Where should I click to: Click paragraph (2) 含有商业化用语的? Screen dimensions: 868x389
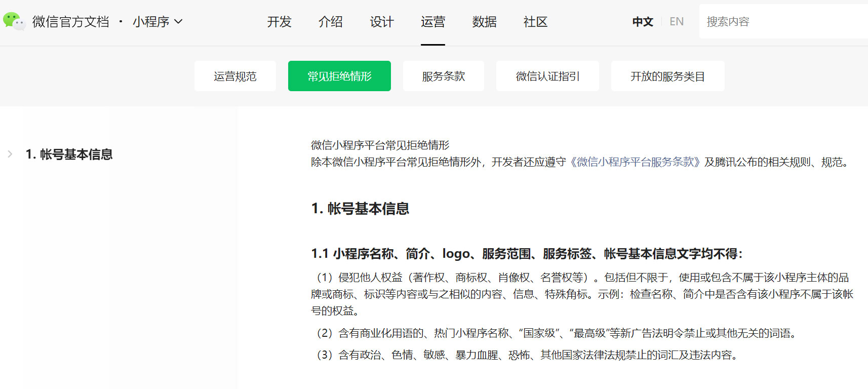(x=555, y=333)
